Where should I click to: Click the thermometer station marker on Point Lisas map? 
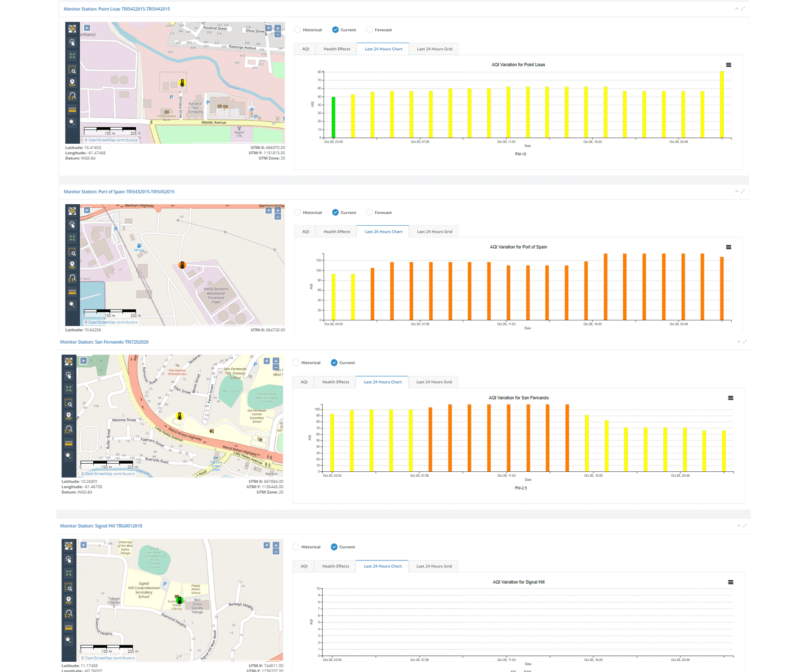tap(182, 83)
